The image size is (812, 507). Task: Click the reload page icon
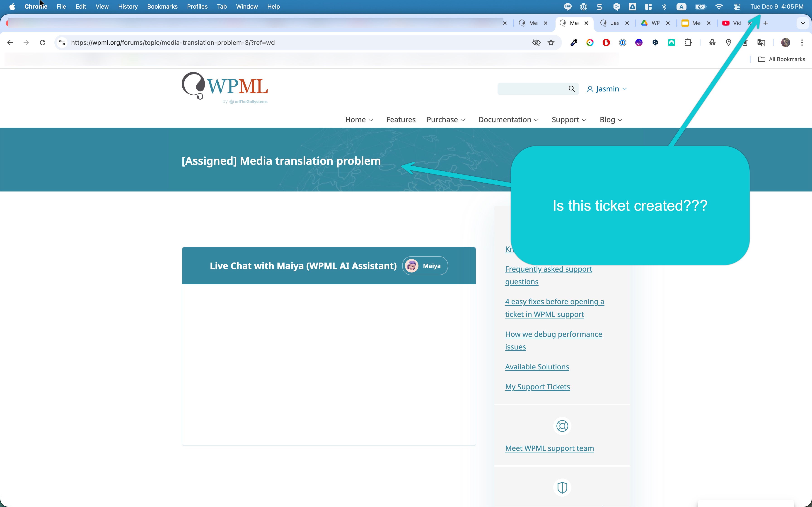point(43,43)
